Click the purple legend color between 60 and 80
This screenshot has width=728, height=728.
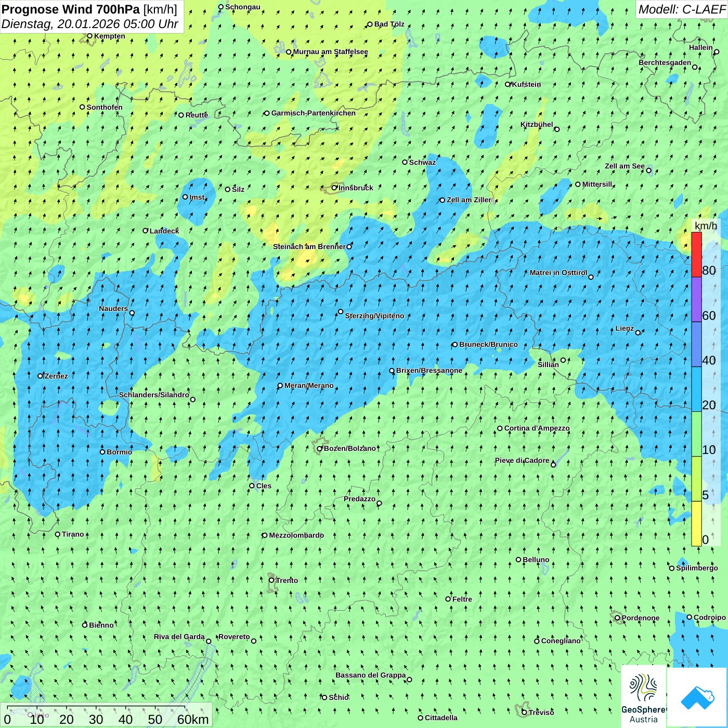click(696, 299)
